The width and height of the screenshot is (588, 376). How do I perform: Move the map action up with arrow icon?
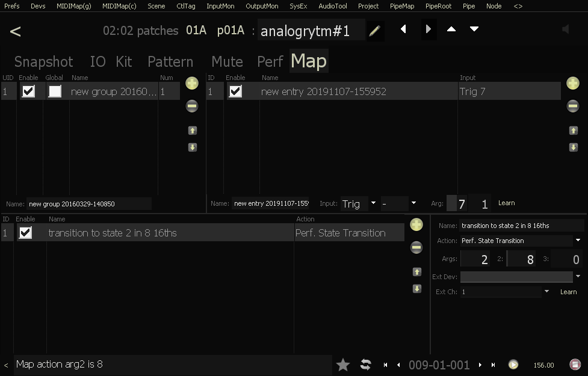416,272
